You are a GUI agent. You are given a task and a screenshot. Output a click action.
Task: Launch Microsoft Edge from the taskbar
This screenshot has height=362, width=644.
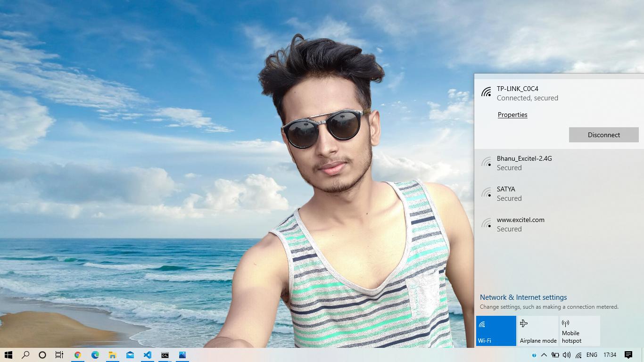tap(95, 355)
